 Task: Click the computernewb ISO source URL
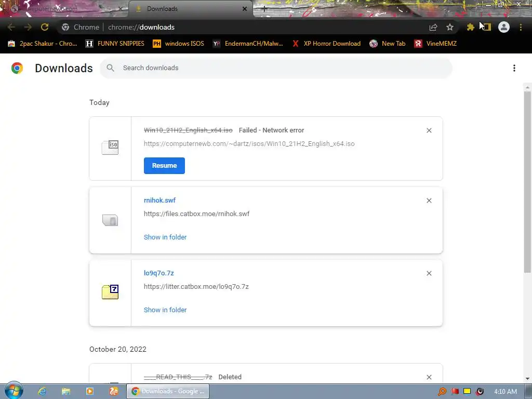point(249,143)
